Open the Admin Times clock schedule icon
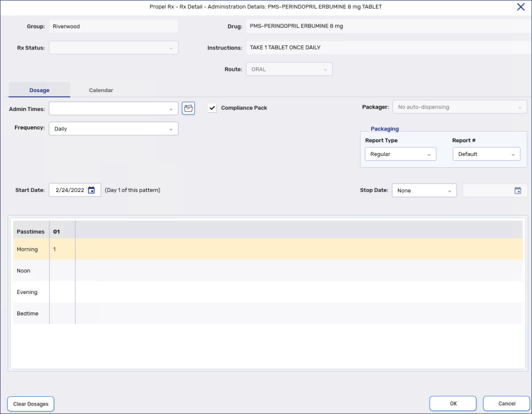Viewport: 532px width, 414px height. coord(188,108)
